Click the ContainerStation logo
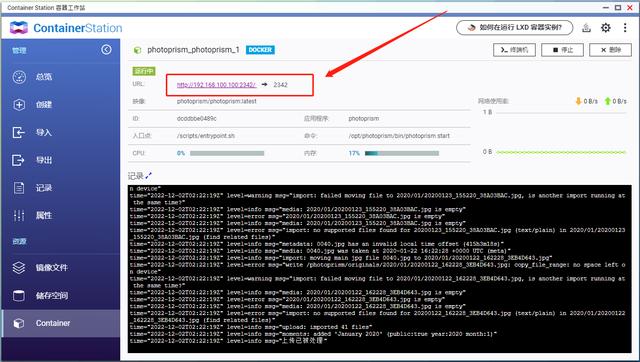The height and width of the screenshot is (362, 640). (66, 28)
